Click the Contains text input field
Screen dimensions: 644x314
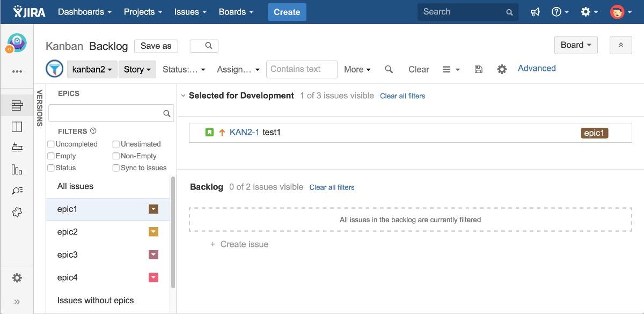click(x=302, y=69)
